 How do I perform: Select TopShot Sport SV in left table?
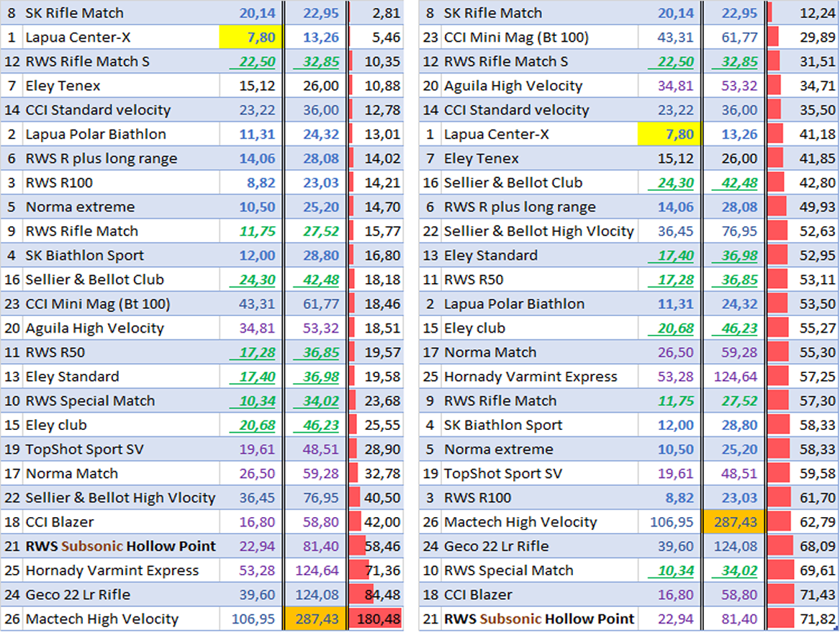[84, 449]
